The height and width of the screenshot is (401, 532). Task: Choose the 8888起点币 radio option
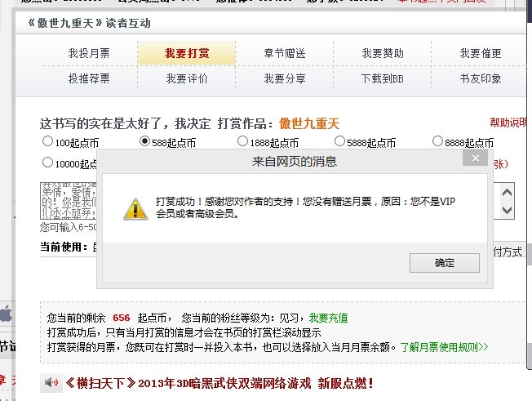point(437,141)
